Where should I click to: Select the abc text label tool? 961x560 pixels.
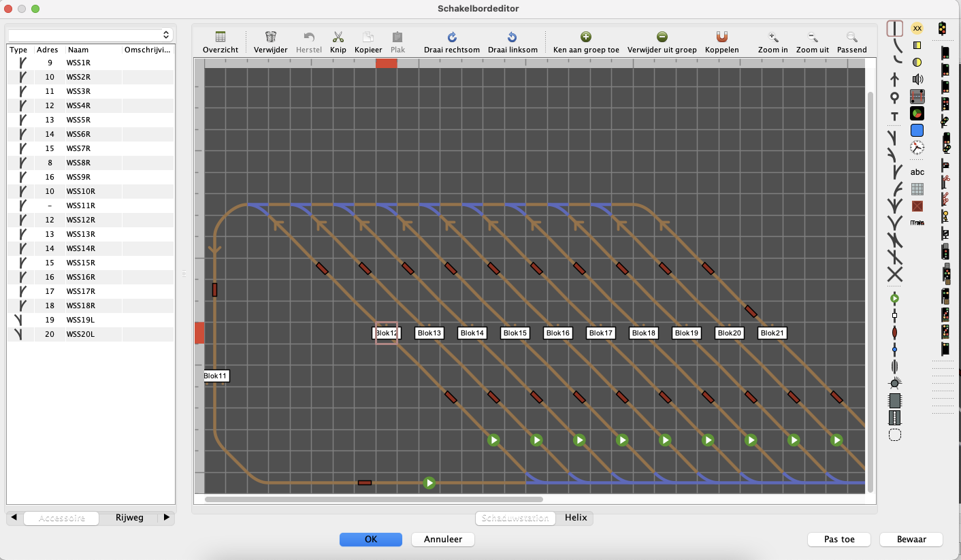[x=917, y=171]
